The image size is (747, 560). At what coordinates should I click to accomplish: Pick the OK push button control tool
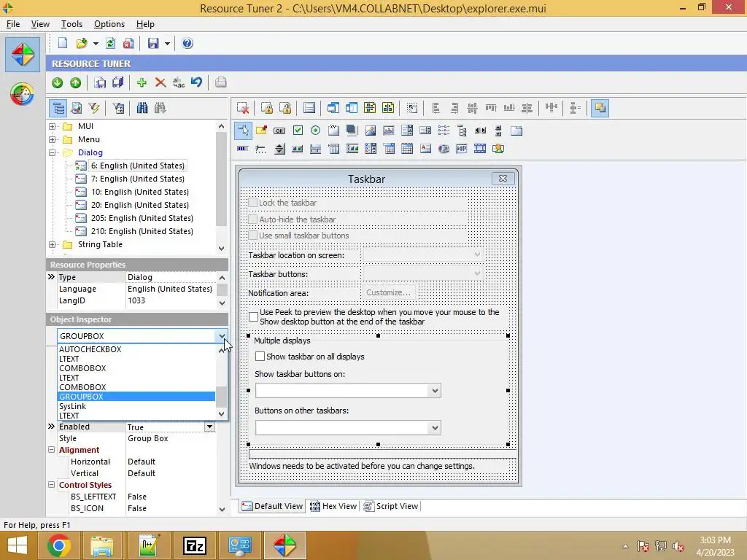coord(279,131)
